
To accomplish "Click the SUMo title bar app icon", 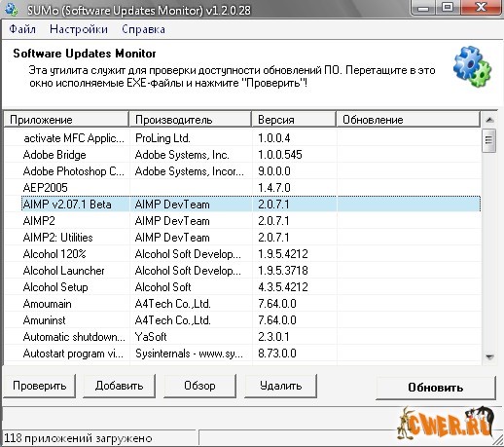I will pos(12,9).
